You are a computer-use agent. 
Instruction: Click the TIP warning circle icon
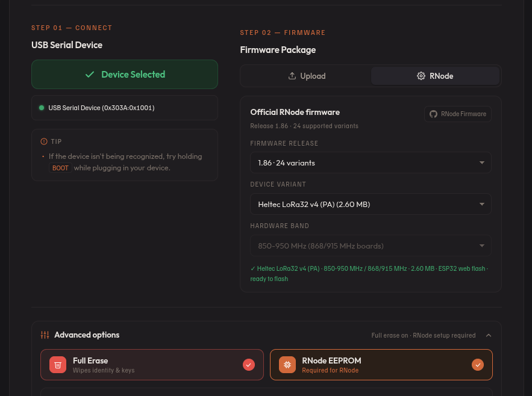[44, 141]
